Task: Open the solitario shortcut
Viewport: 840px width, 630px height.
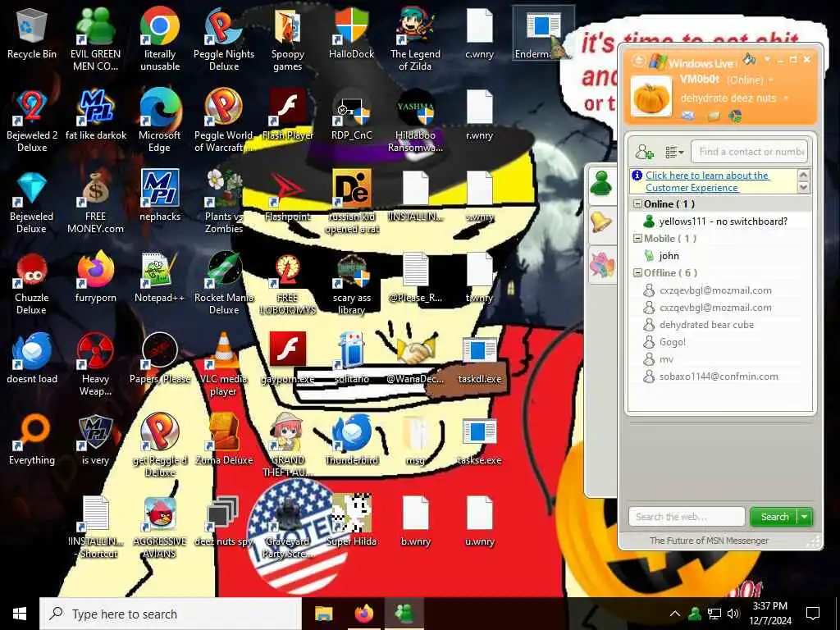Action: tap(351, 359)
